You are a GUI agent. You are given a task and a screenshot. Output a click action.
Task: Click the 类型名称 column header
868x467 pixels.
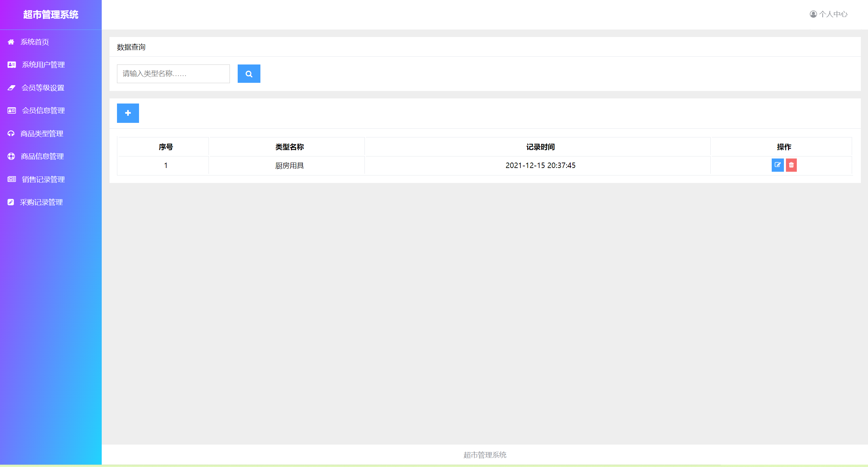tap(289, 147)
